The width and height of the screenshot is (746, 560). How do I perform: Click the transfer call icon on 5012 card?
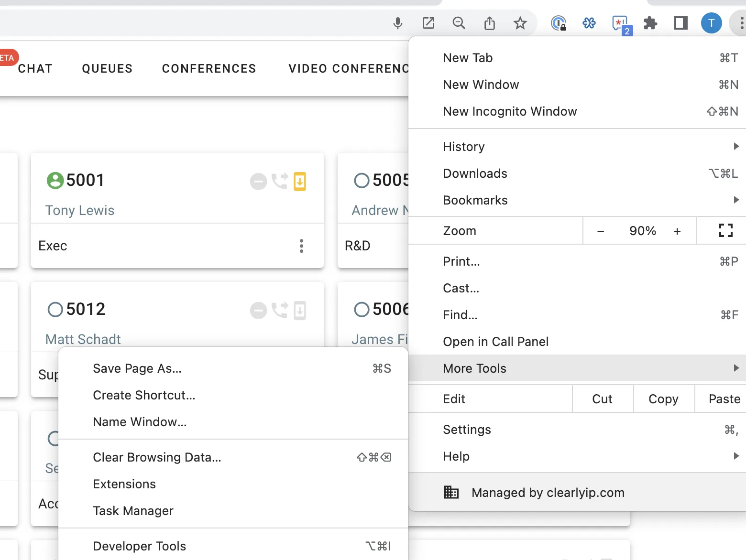click(x=280, y=310)
